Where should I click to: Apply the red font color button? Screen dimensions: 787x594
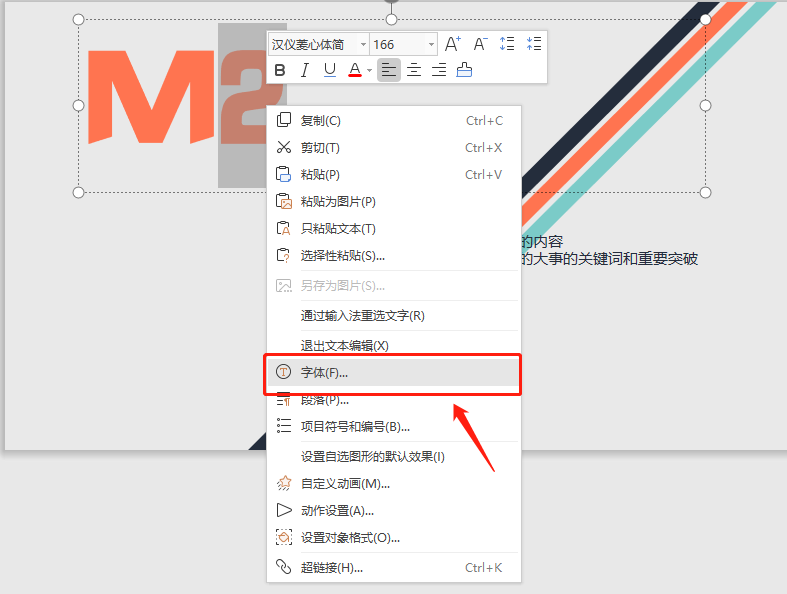pyautogui.click(x=354, y=70)
